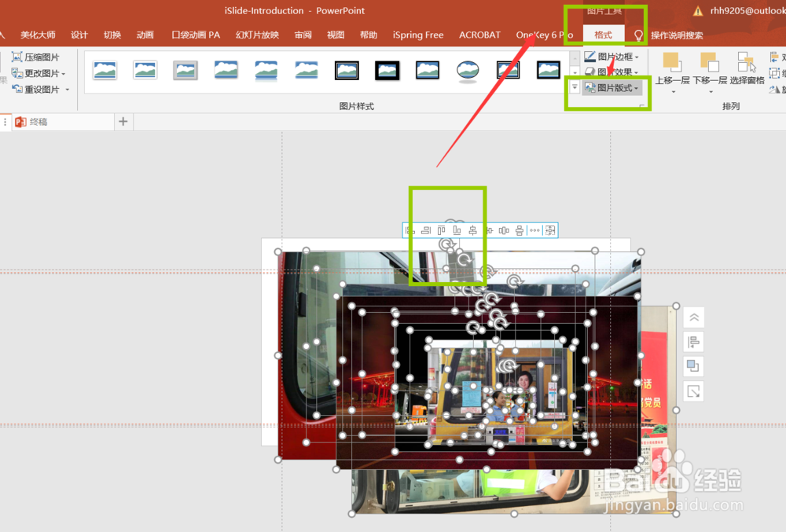This screenshot has width=786, height=532.
Task: Open the rhh9205@outlook account menu
Action: pyautogui.click(x=747, y=11)
